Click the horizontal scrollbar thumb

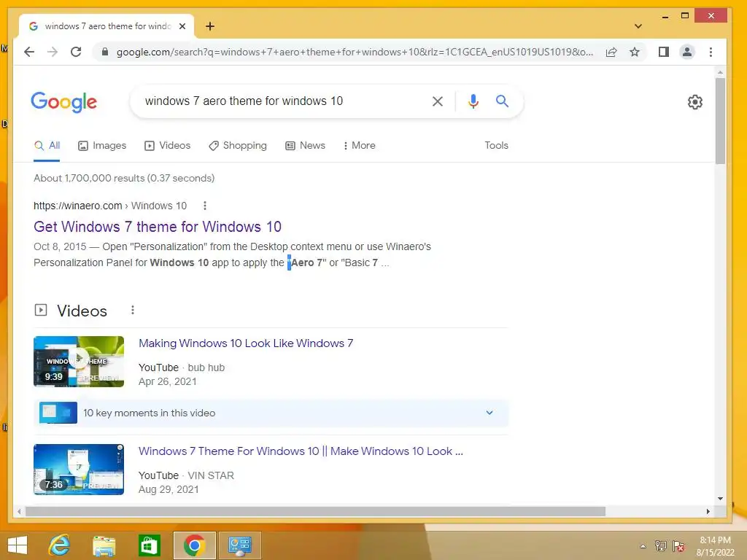[x=315, y=511]
